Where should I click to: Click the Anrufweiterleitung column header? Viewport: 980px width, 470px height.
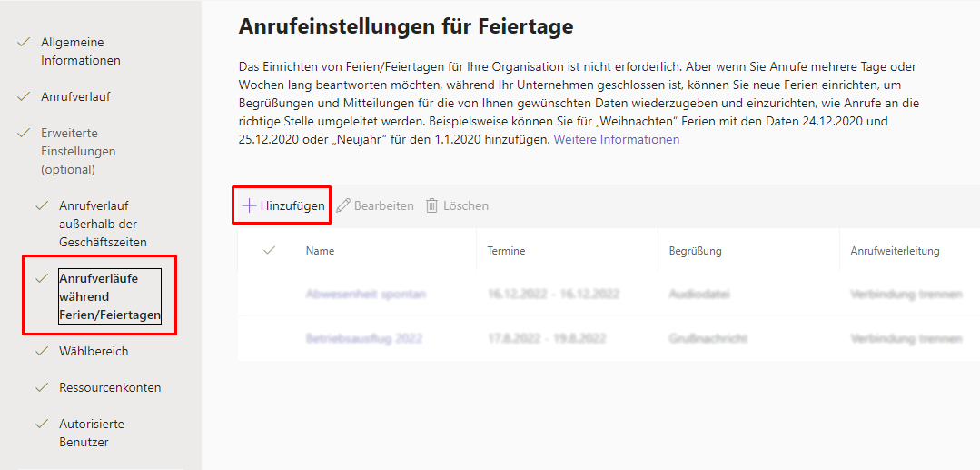point(894,251)
